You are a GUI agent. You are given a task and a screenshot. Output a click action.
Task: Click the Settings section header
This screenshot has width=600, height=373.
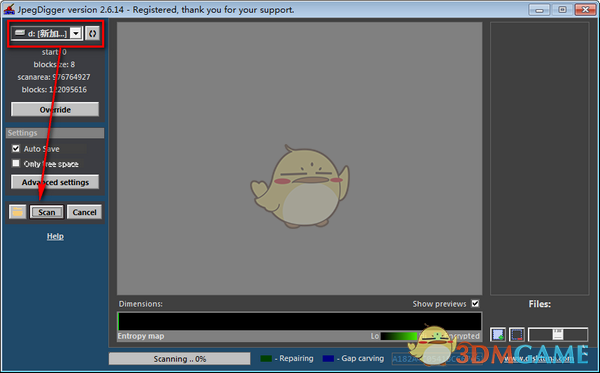pyautogui.click(x=55, y=133)
